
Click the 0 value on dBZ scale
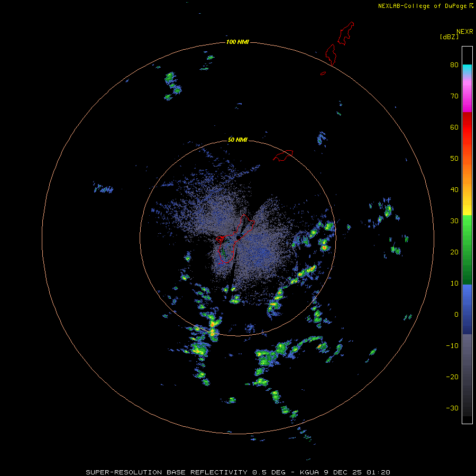pyautogui.click(x=456, y=315)
